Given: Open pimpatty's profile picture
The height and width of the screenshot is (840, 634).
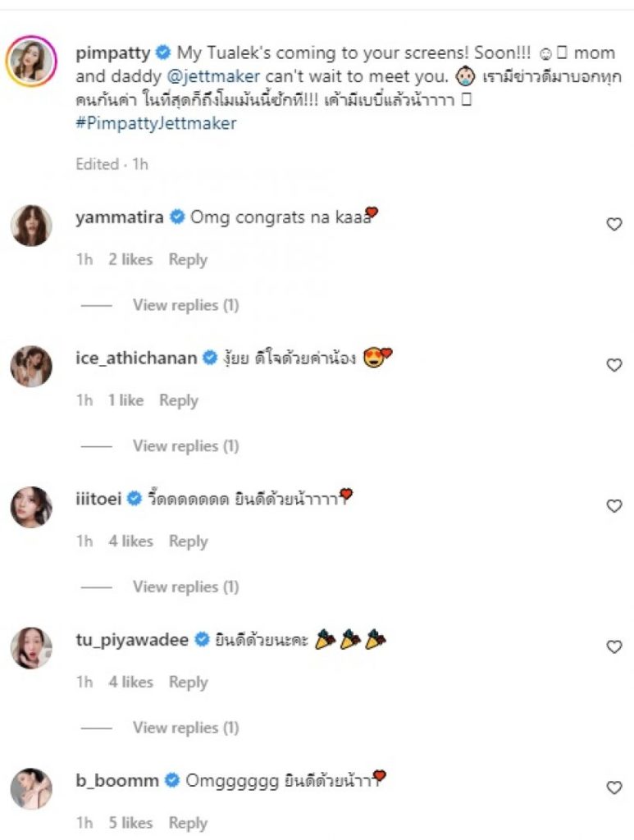Looking at the screenshot, I should pyautogui.click(x=31, y=61).
